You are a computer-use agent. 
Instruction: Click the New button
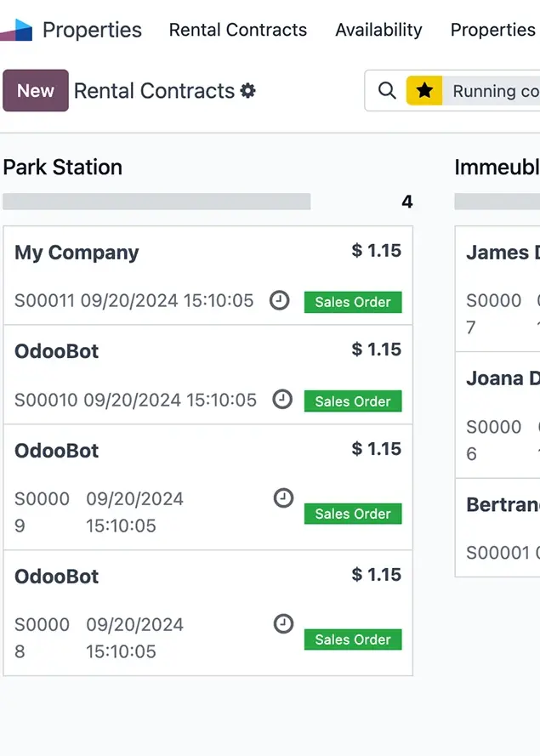[x=36, y=91]
